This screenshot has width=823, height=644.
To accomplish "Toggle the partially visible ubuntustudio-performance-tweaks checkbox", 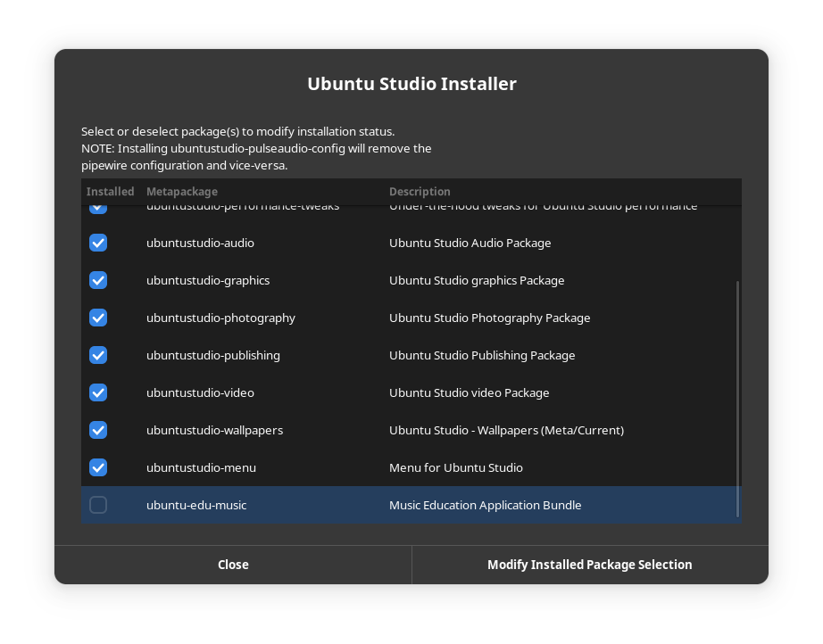I will 98,209.
